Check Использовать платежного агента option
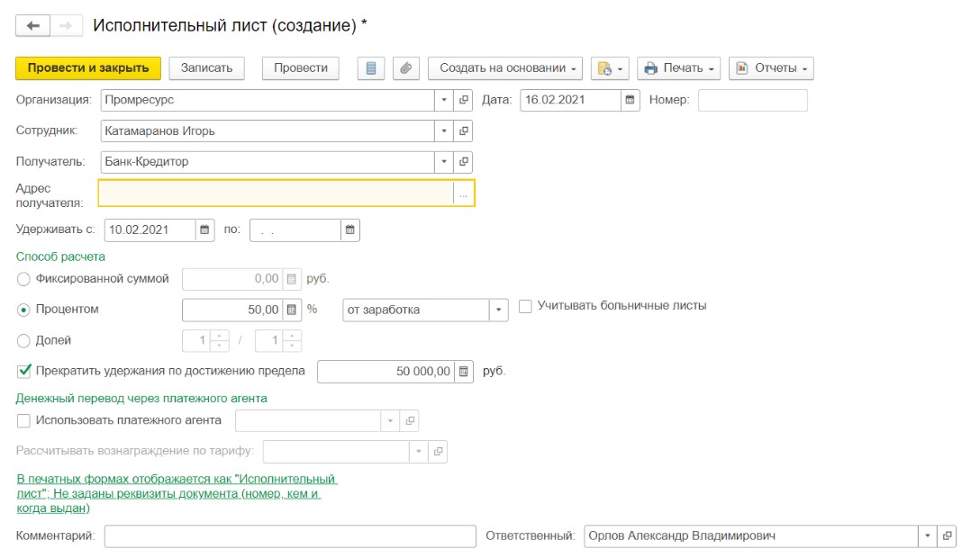Screen dimensions: 980x558 23,420
